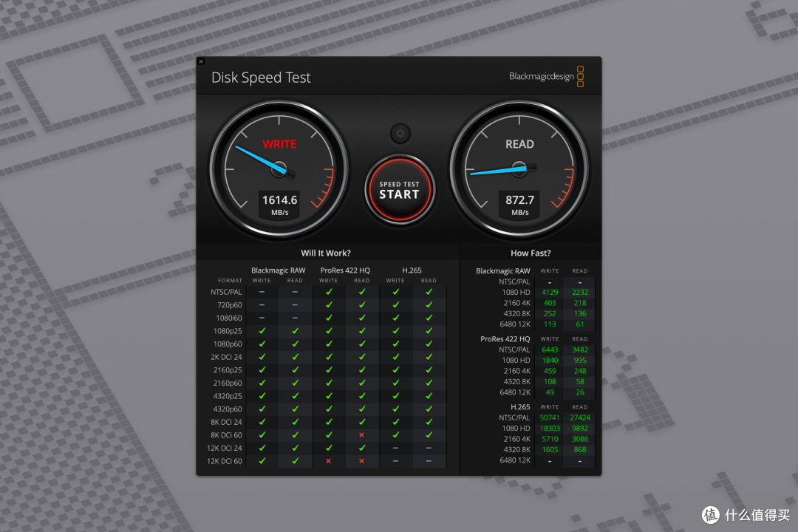
Task: Click the red X for ProRes 422 HQ read at 8K DCI 60
Action: coord(361,435)
